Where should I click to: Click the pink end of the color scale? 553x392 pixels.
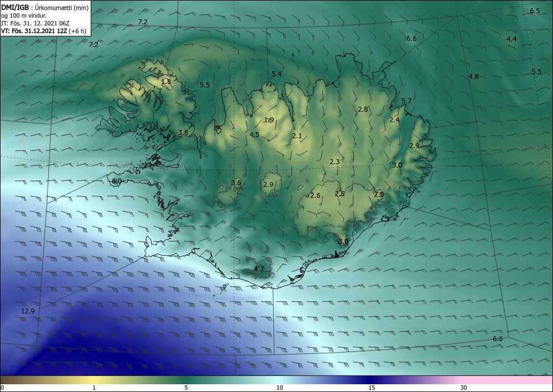tap(508, 380)
